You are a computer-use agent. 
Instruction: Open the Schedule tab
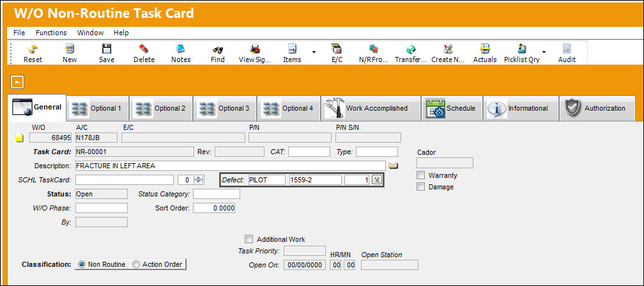click(452, 108)
